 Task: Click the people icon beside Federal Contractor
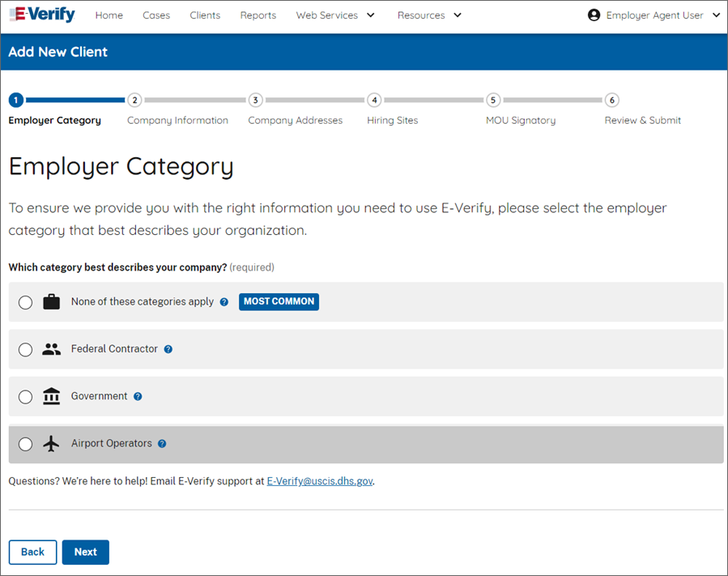pyautogui.click(x=52, y=349)
